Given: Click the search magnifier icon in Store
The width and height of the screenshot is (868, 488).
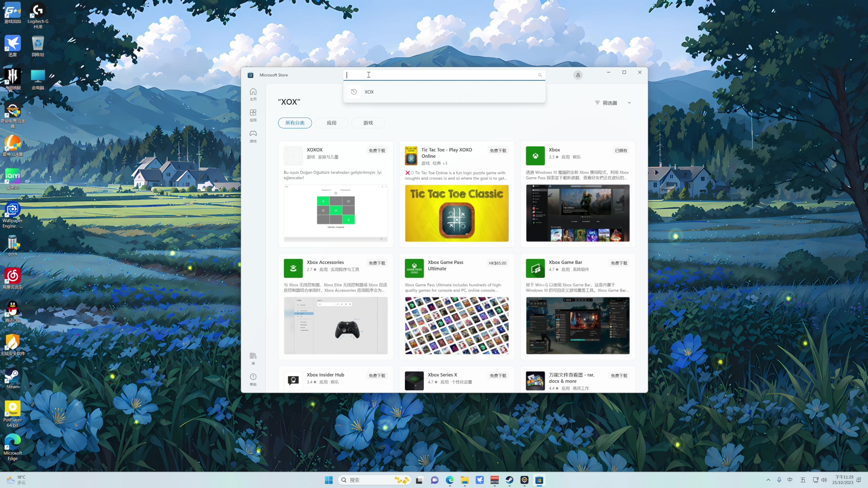Looking at the screenshot, I should pos(540,75).
